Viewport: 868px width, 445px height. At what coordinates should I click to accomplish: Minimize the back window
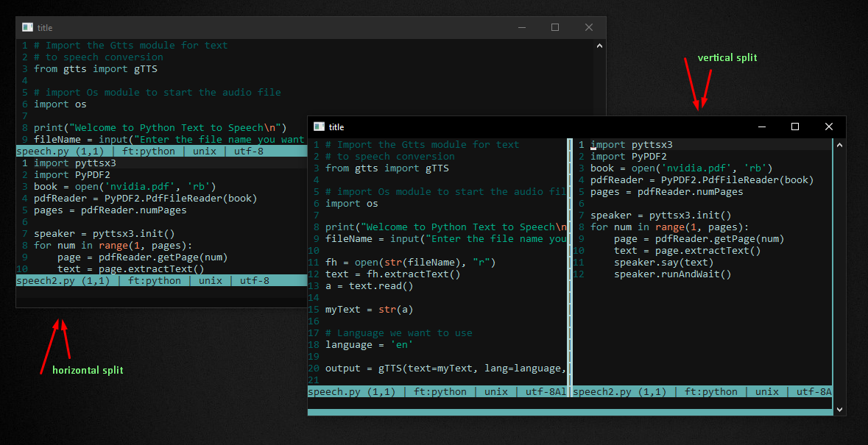pos(521,27)
